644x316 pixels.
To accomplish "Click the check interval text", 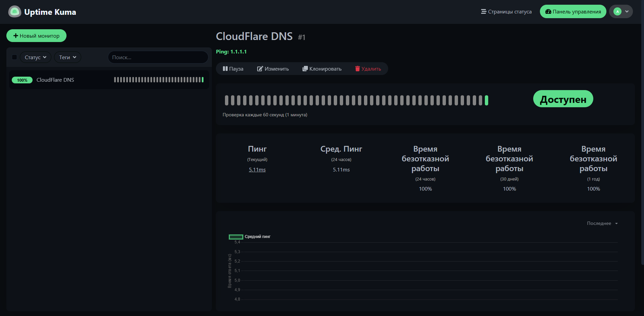I will pos(265,115).
